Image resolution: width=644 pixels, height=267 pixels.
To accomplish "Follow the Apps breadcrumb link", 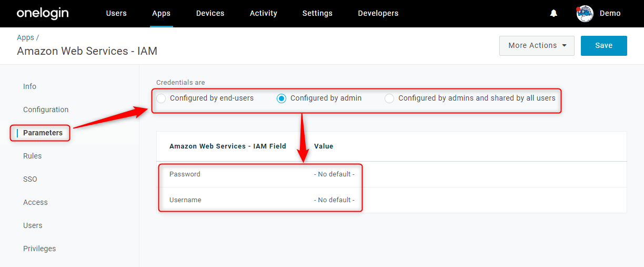I will 25,38.
